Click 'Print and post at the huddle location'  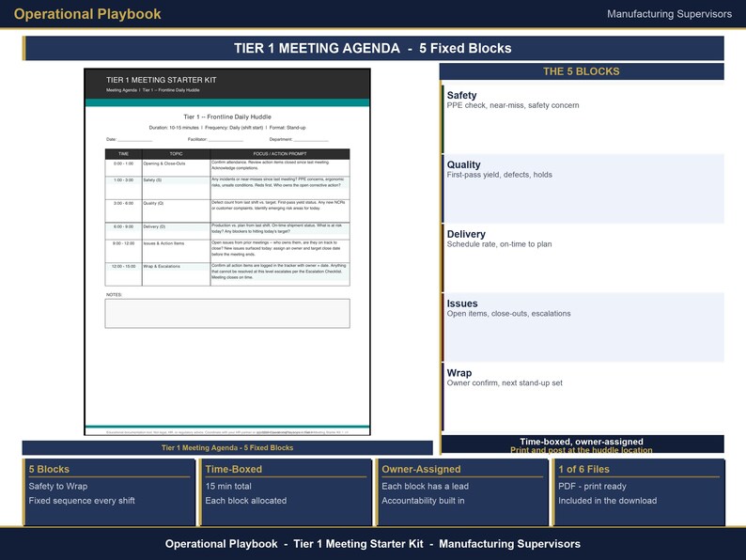[582, 450]
